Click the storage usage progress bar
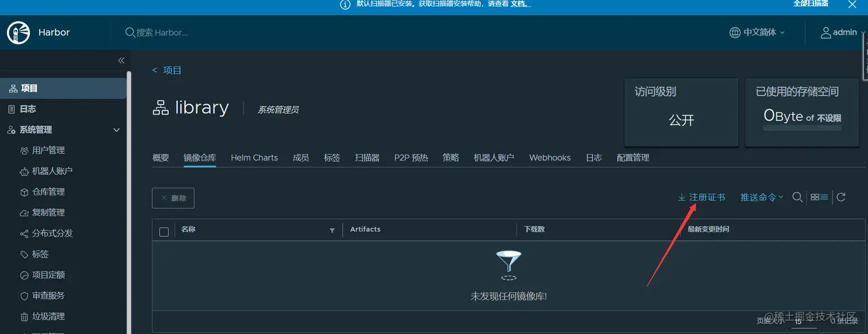 (x=802, y=129)
